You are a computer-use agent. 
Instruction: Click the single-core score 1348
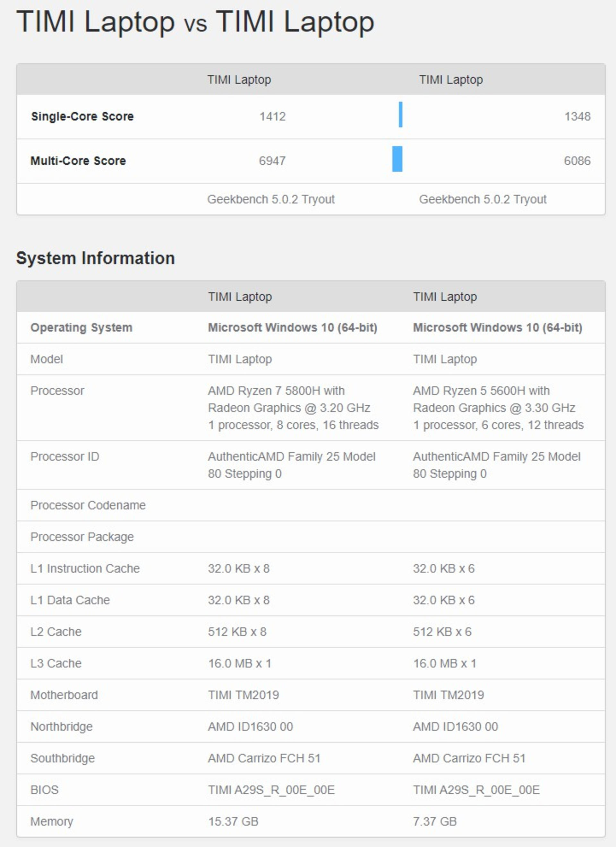click(577, 117)
